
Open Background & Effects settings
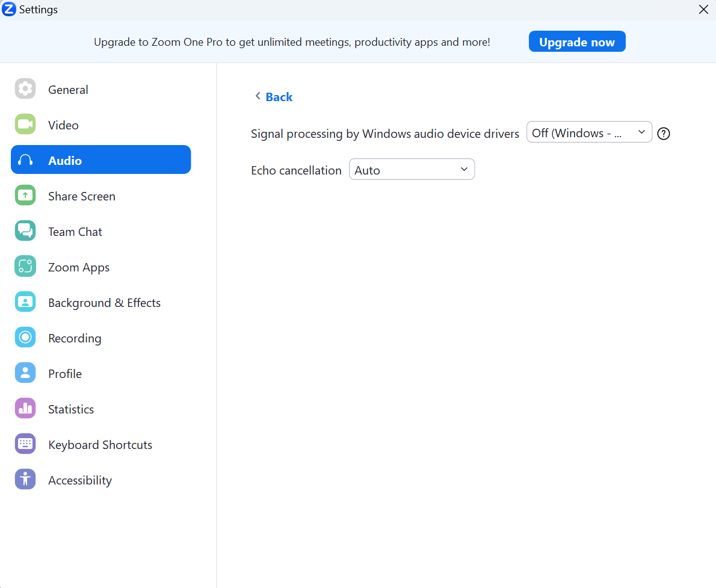click(101, 302)
